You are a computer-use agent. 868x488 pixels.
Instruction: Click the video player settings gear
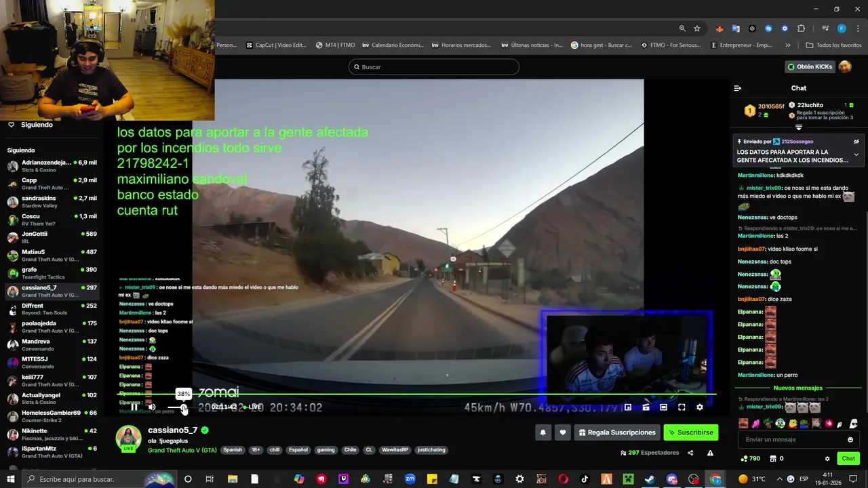pos(700,407)
